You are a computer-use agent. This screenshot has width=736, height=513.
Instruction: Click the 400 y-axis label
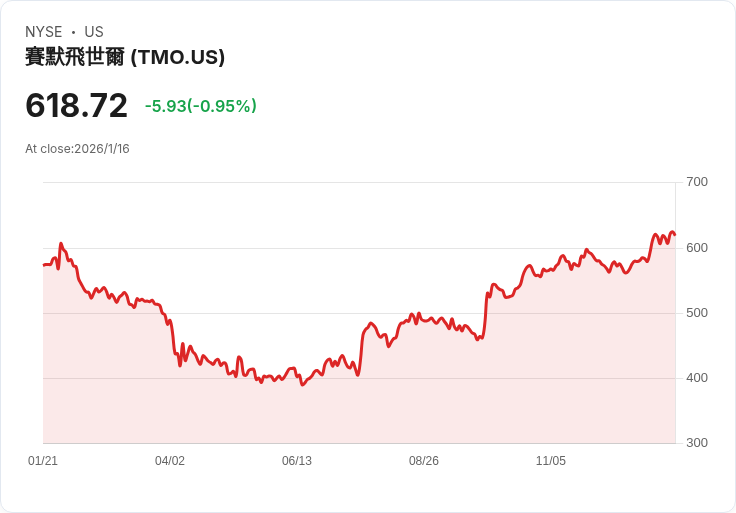(697, 378)
